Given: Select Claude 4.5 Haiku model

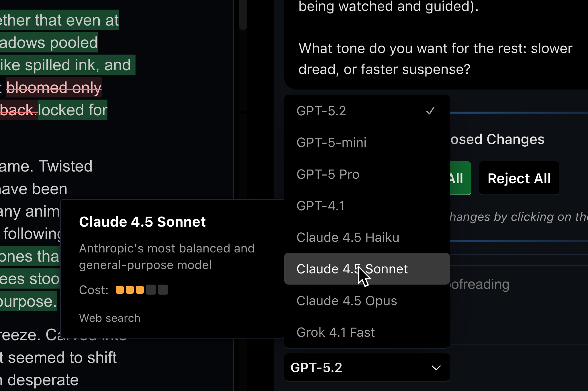Looking at the screenshot, I should pyautogui.click(x=348, y=238).
